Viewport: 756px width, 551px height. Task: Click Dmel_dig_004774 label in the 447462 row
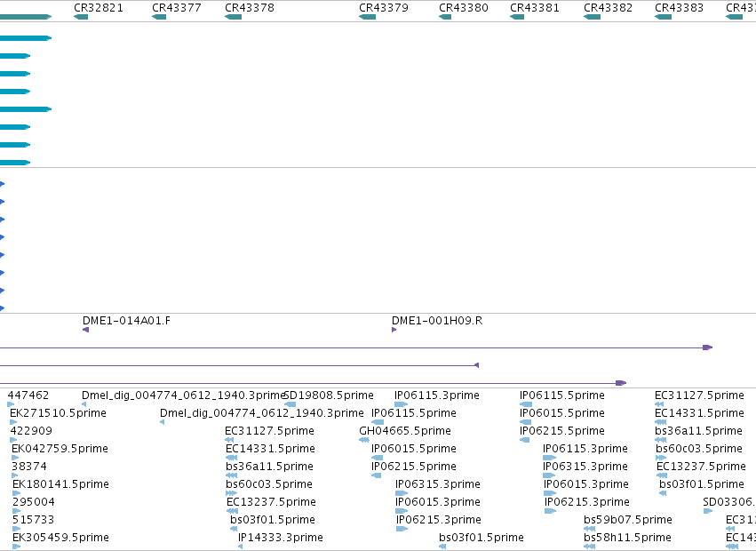[184, 395]
